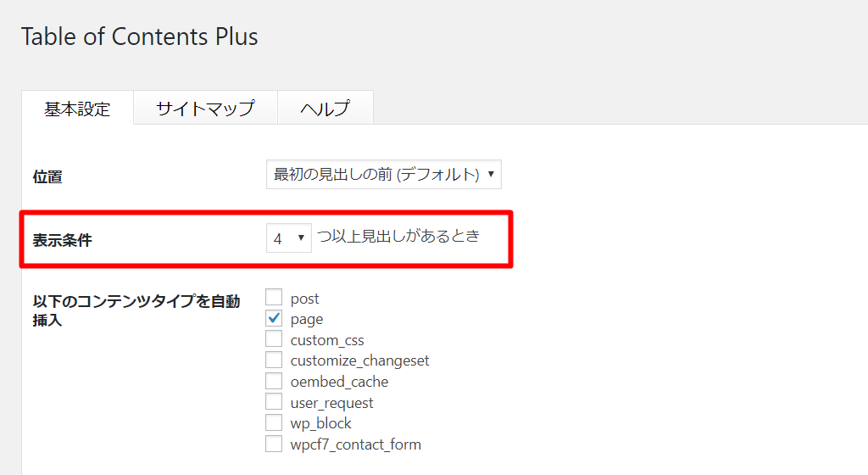Enable the post content type checkbox

pos(274,297)
